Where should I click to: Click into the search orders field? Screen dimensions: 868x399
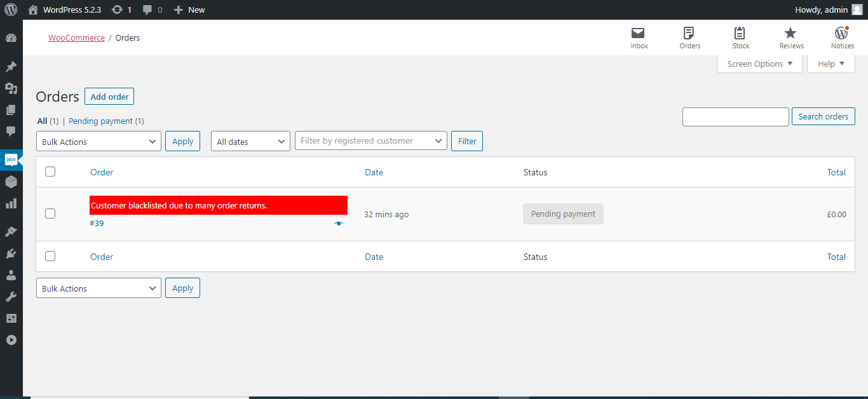click(735, 117)
